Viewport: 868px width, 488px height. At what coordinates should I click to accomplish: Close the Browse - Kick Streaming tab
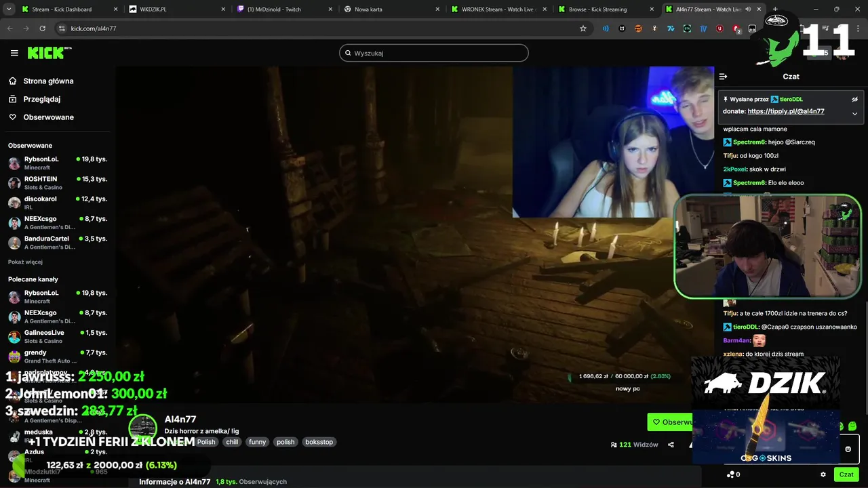pyautogui.click(x=652, y=9)
